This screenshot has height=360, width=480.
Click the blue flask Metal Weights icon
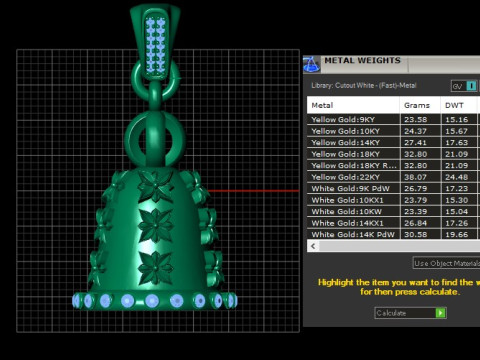pyautogui.click(x=311, y=64)
